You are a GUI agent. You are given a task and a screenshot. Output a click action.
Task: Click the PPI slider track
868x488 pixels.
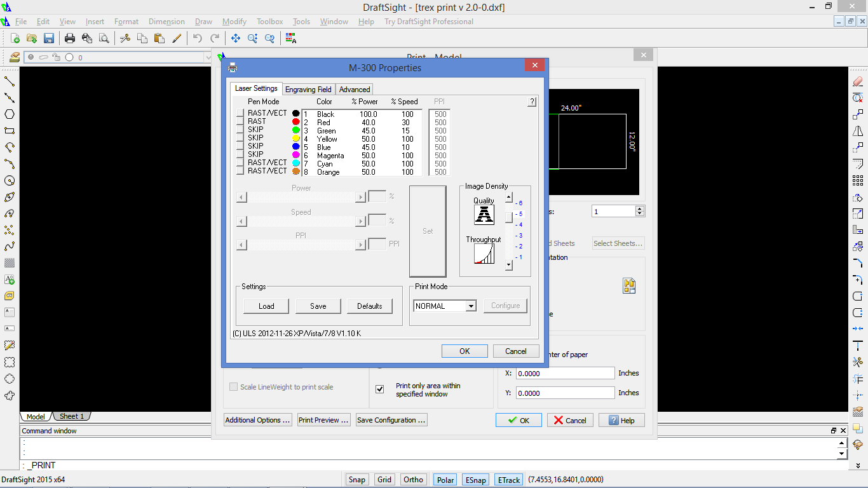(301, 245)
